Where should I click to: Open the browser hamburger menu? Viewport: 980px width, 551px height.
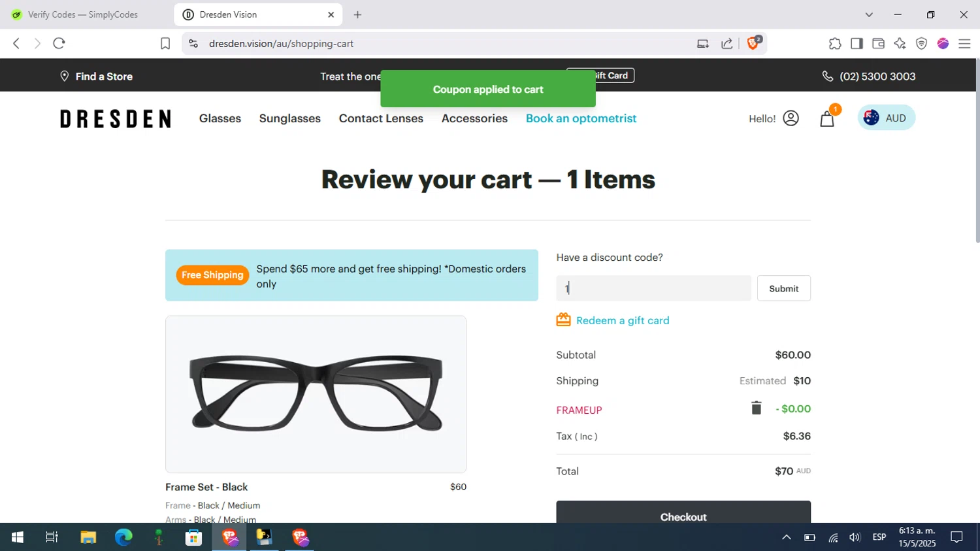(x=964, y=43)
